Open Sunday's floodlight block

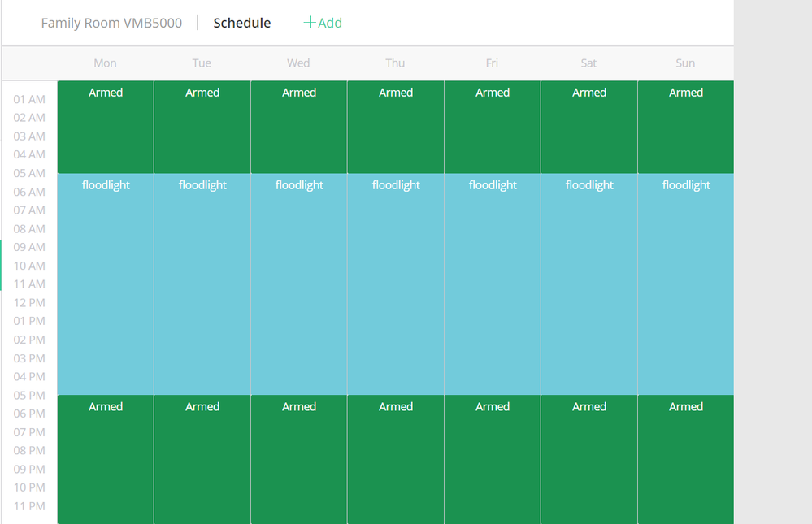[x=686, y=284]
